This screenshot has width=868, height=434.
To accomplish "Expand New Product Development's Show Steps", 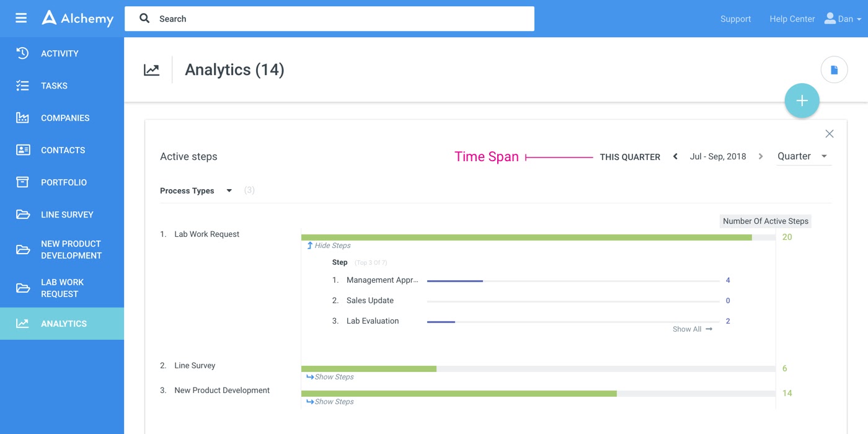I will [x=330, y=402].
